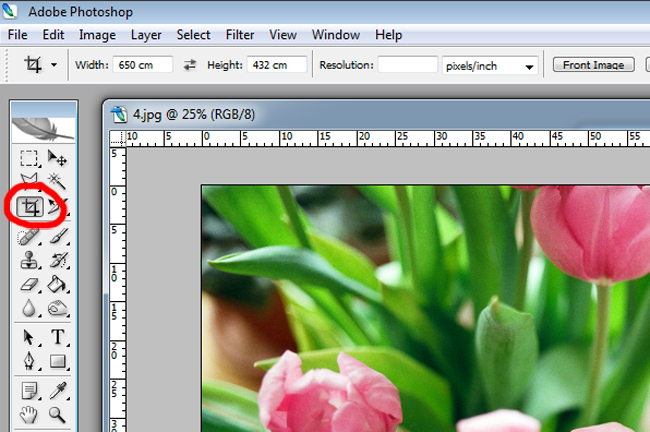This screenshot has width=650, height=432.
Task: Swap width and height values
Action: coord(191,65)
